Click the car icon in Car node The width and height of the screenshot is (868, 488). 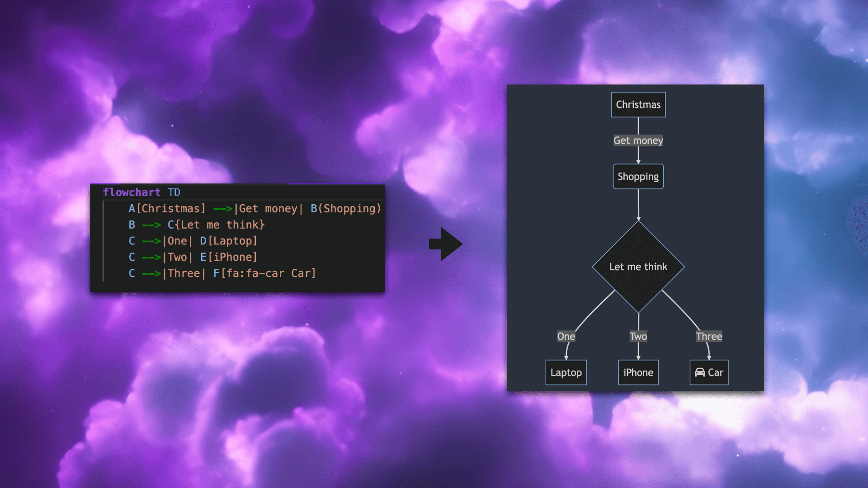pyautogui.click(x=700, y=372)
